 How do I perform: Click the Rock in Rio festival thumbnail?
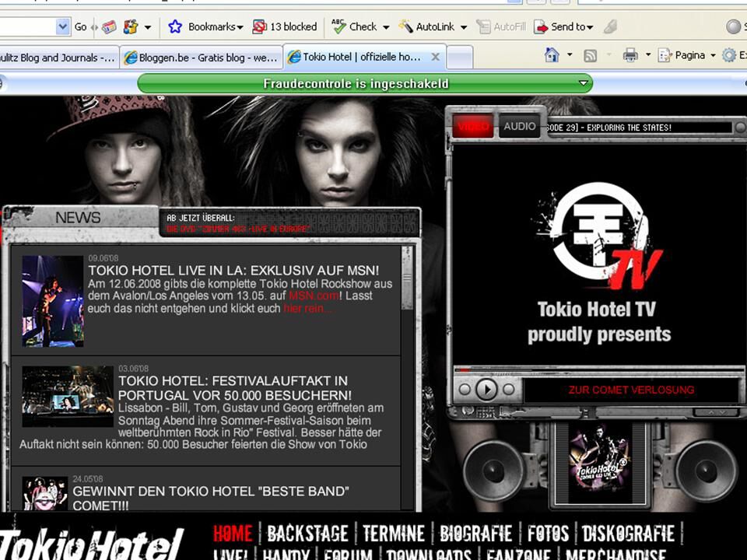[68, 396]
